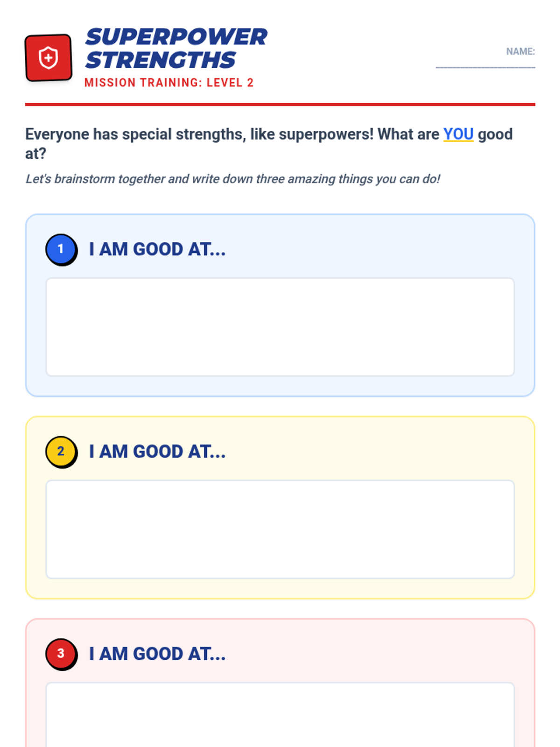Click the second strength answer box
The image size is (560, 747).
[x=280, y=529]
